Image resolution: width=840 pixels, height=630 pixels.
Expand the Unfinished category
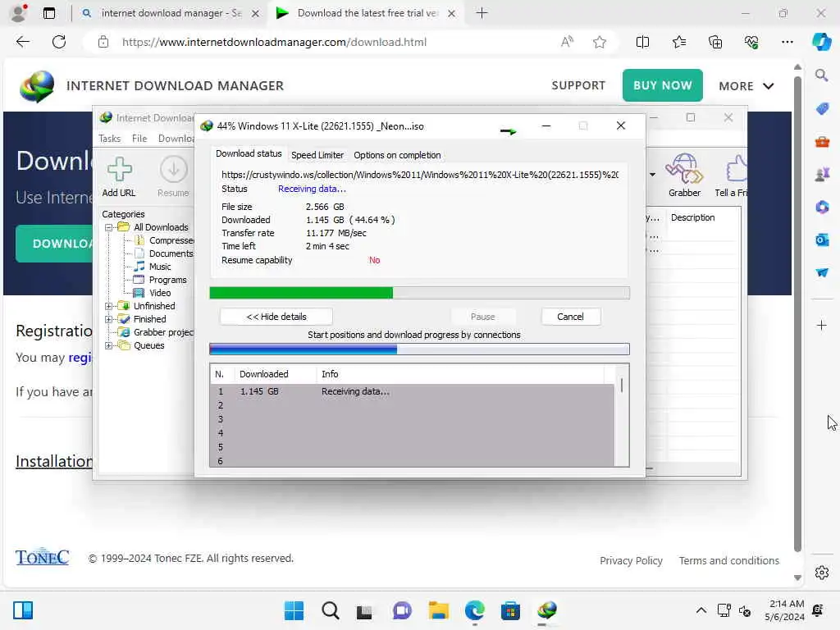pyautogui.click(x=109, y=306)
